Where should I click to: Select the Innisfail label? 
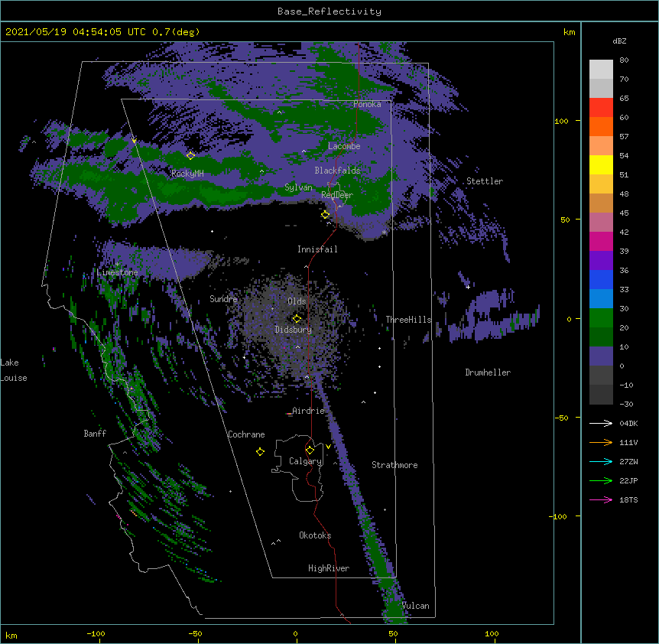click(317, 249)
